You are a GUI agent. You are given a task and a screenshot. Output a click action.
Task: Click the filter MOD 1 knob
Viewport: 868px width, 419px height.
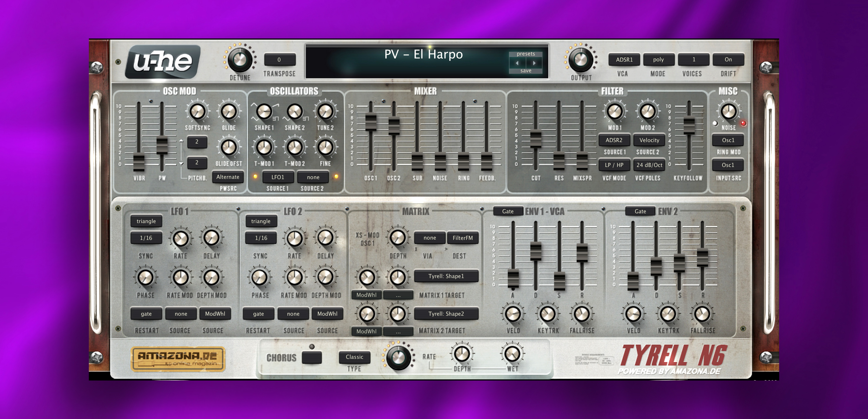coord(615,111)
